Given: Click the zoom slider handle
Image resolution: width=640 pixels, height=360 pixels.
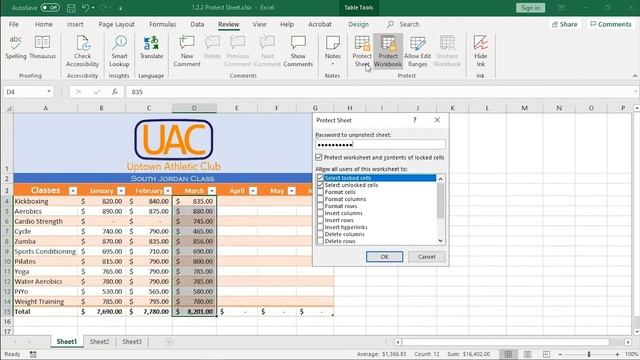Looking at the screenshot, I should [589, 354].
